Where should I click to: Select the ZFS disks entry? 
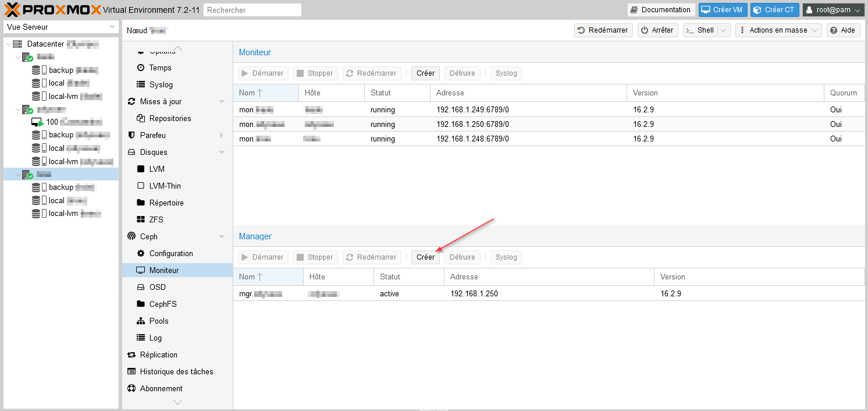coord(156,219)
